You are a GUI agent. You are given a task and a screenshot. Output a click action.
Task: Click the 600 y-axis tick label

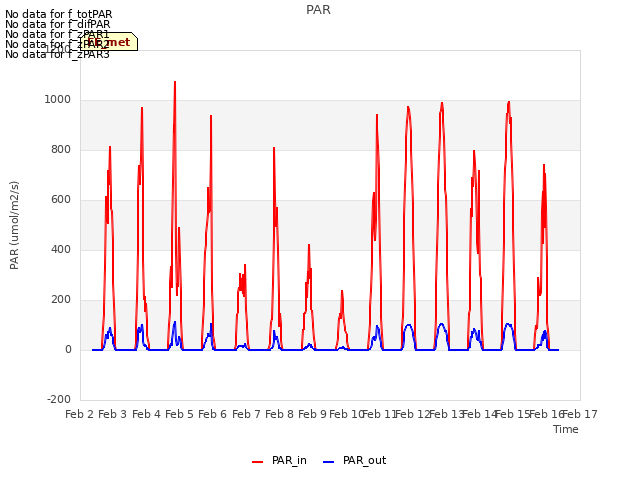point(61,200)
